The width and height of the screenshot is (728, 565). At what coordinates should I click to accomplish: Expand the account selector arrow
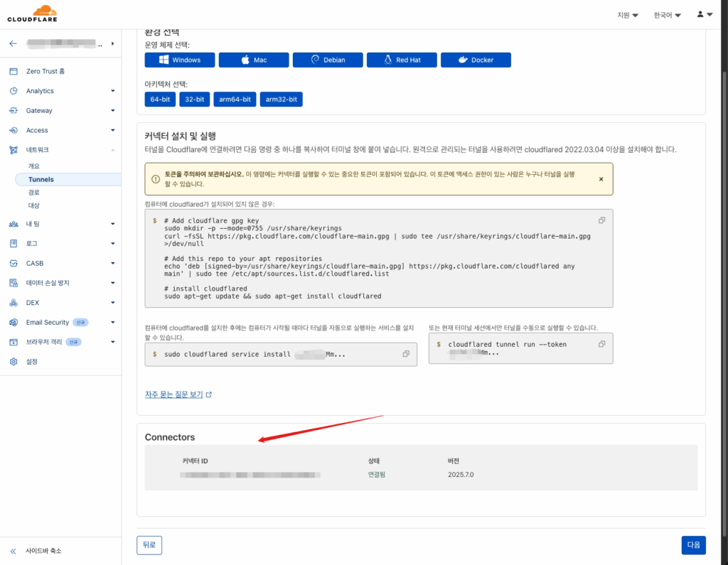coord(112,43)
